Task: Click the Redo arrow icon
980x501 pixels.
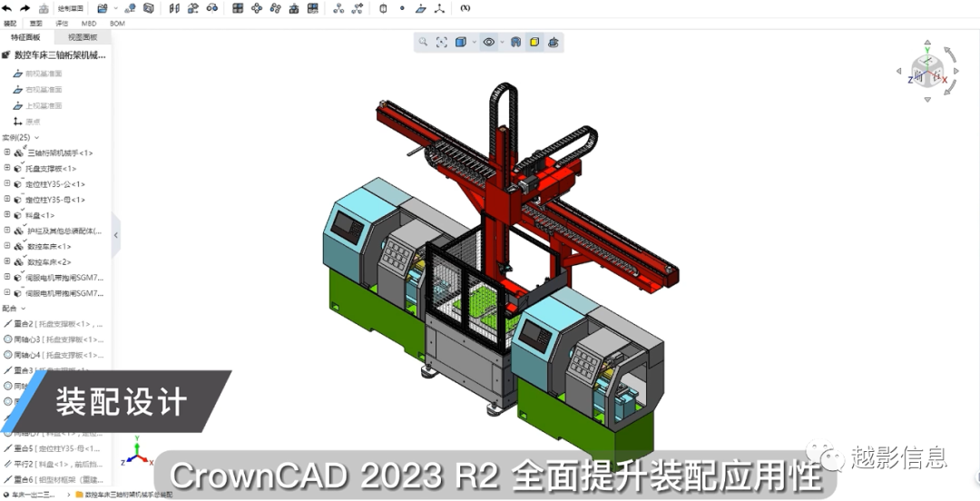Action: (x=25, y=8)
